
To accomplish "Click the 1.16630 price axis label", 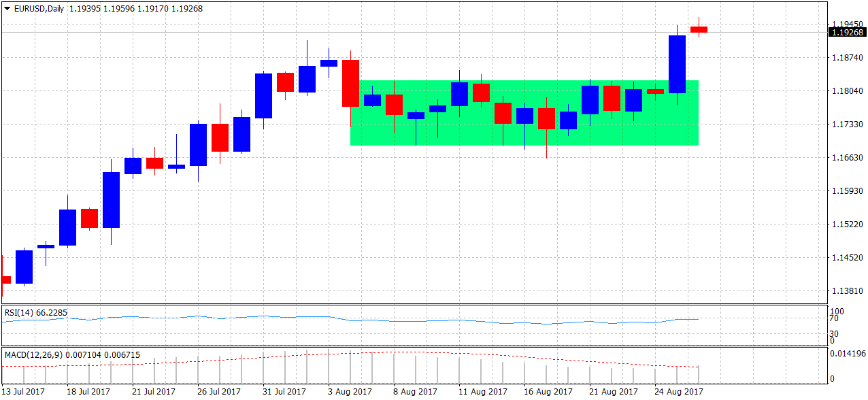I will (846, 158).
